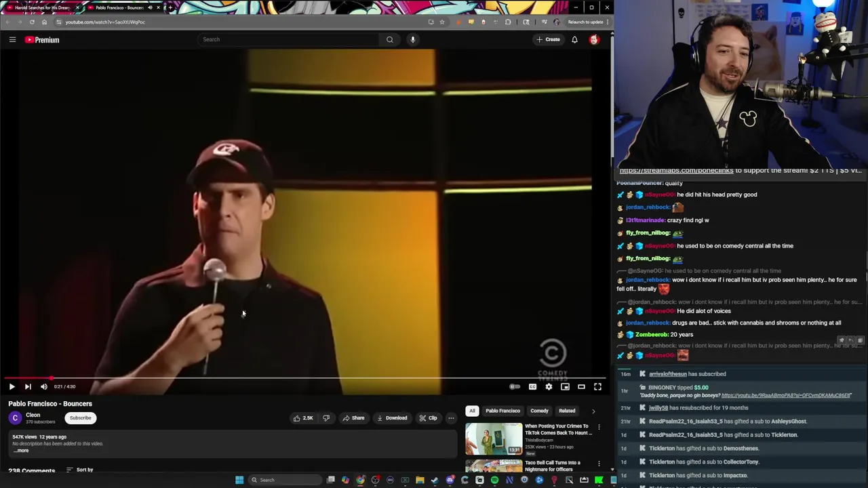This screenshot has width=868, height=488.
Task: Click Tickleton gifted sub to Demosthenes
Action: tap(741, 448)
